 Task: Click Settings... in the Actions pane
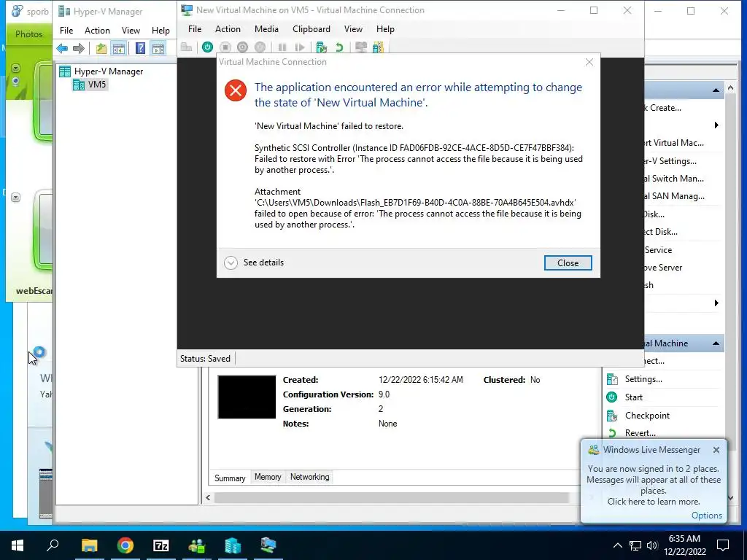coord(643,379)
